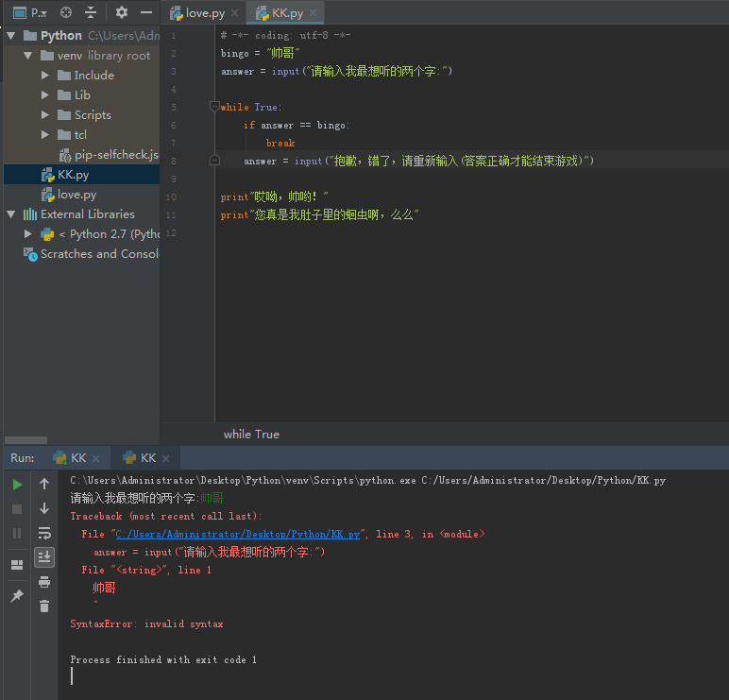This screenshot has width=729, height=700.
Task: Expand the Lib folder
Action: coord(44,94)
